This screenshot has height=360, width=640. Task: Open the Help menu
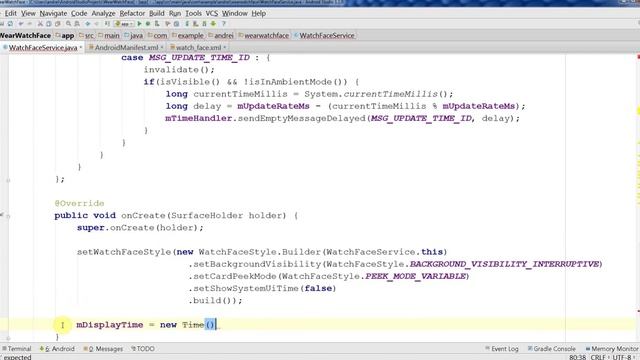point(258,13)
